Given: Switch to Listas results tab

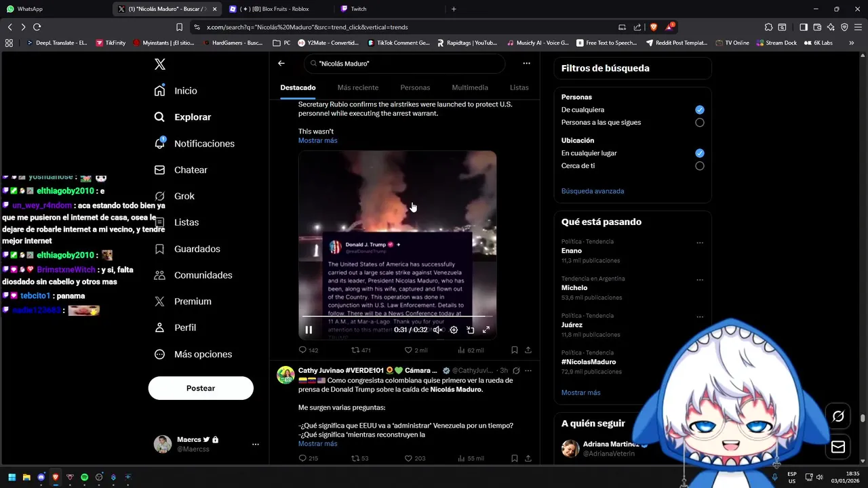Looking at the screenshot, I should pyautogui.click(x=519, y=87).
